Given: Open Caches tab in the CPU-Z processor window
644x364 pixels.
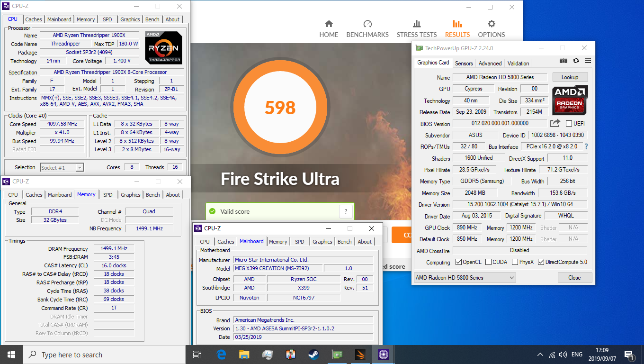Looking at the screenshot, I should pos(34,19).
